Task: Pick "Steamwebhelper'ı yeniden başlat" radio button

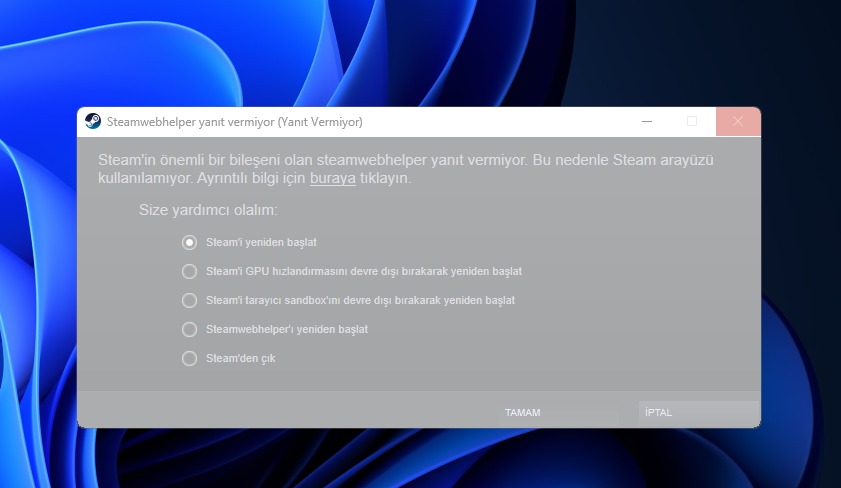Action: click(x=189, y=329)
